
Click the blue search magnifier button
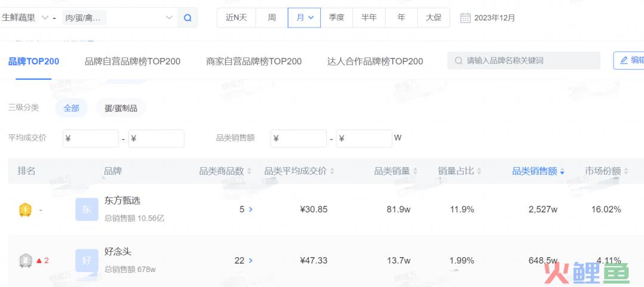coord(188,18)
